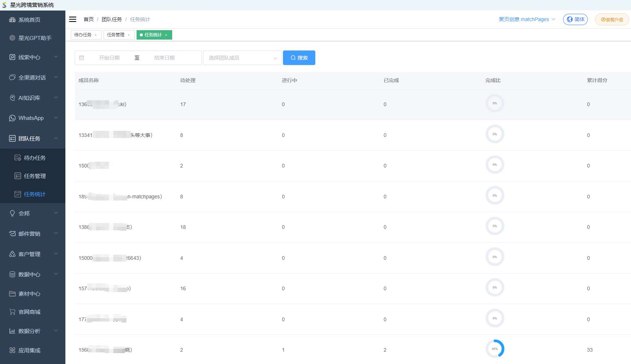This screenshot has height=364, width=631.
Task: Open 任务统计 in the sidebar
Action: click(33, 194)
